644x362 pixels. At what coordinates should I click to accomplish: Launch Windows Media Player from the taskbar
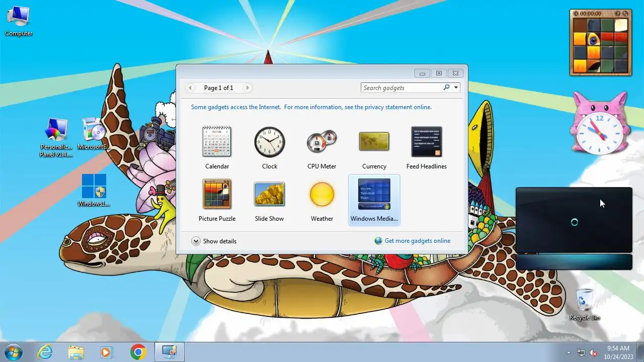point(106,352)
